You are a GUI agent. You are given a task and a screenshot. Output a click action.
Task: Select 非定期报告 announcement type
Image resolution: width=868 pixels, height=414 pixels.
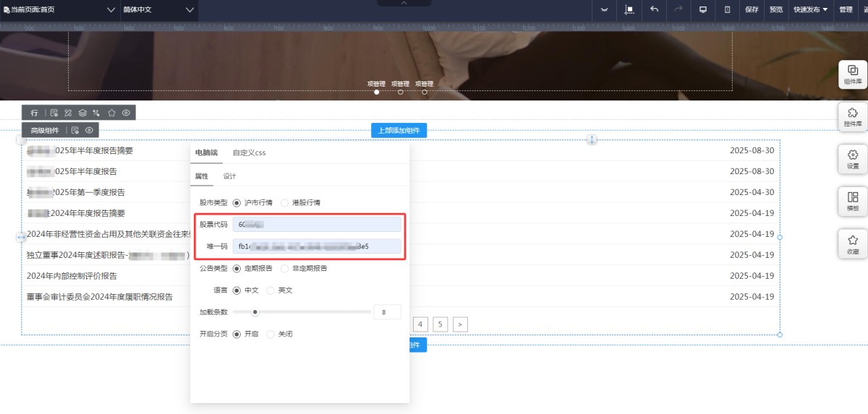click(x=285, y=268)
